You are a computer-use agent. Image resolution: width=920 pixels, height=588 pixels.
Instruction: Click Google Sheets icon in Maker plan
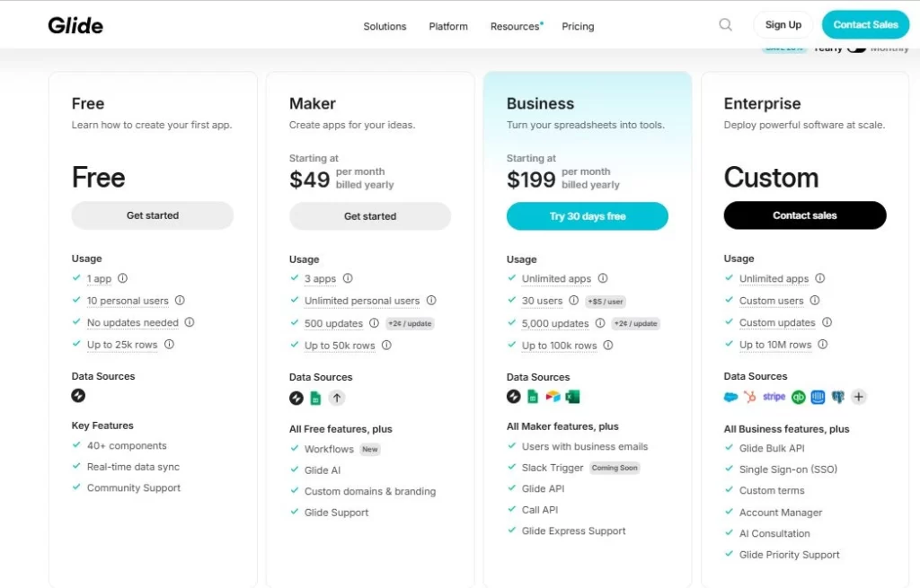pyautogui.click(x=316, y=398)
